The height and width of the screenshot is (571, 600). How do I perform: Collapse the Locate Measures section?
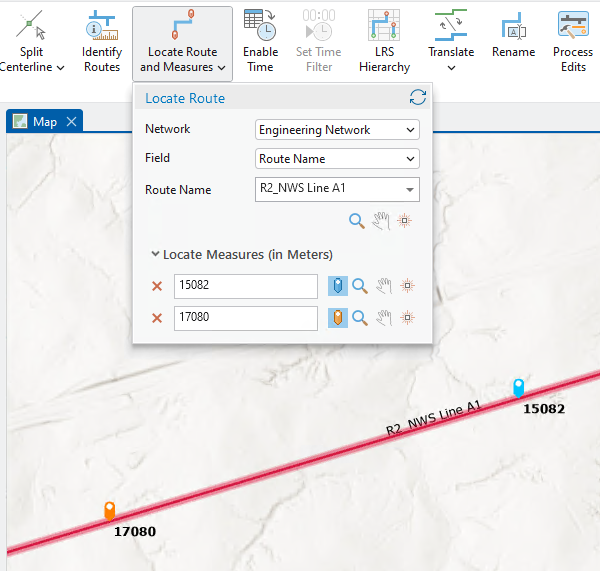click(x=156, y=254)
